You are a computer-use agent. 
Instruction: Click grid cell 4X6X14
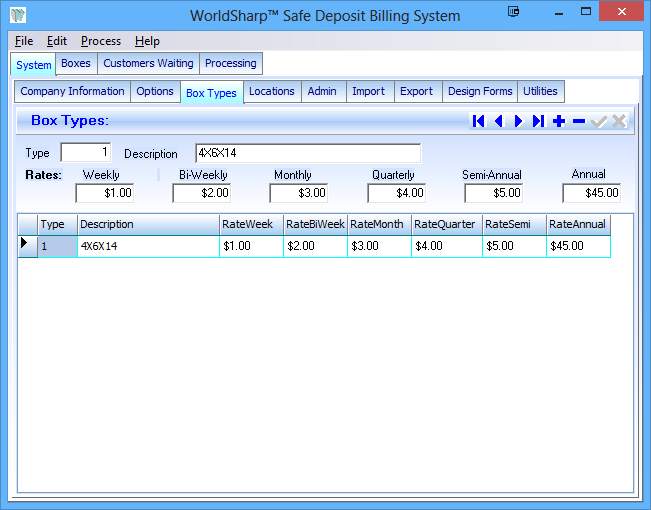(x=149, y=246)
